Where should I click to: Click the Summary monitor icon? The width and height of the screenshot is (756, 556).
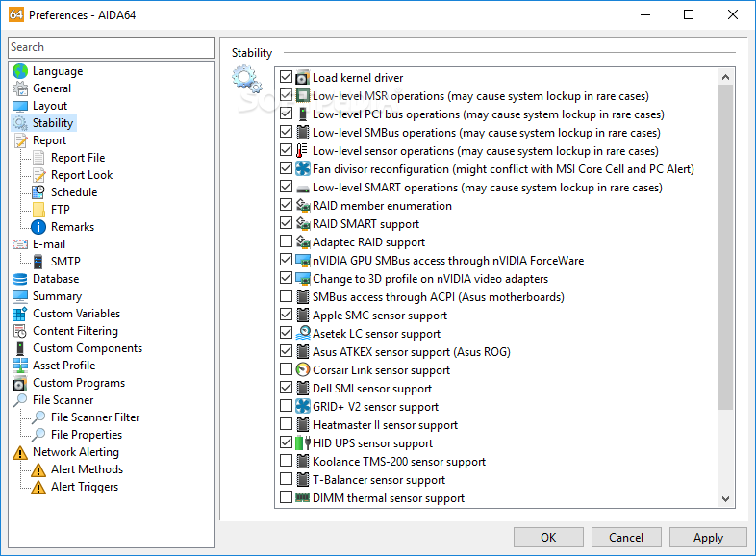20,295
